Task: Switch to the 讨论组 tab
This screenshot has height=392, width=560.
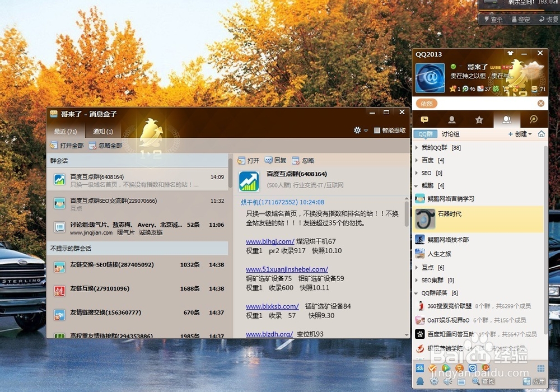Action: [450, 134]
